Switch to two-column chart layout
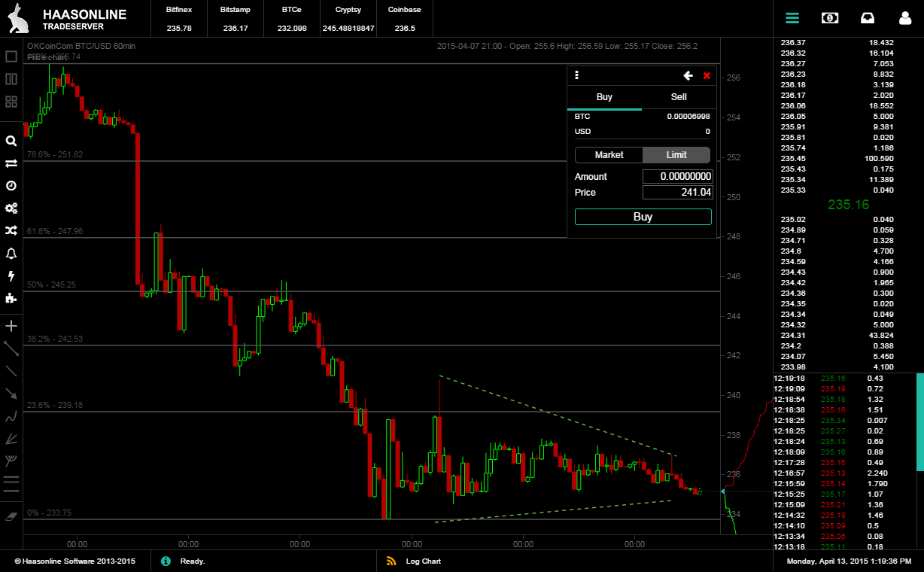Image resolution: width=924 pixels, height=572 pixels. tap(11, 79)
